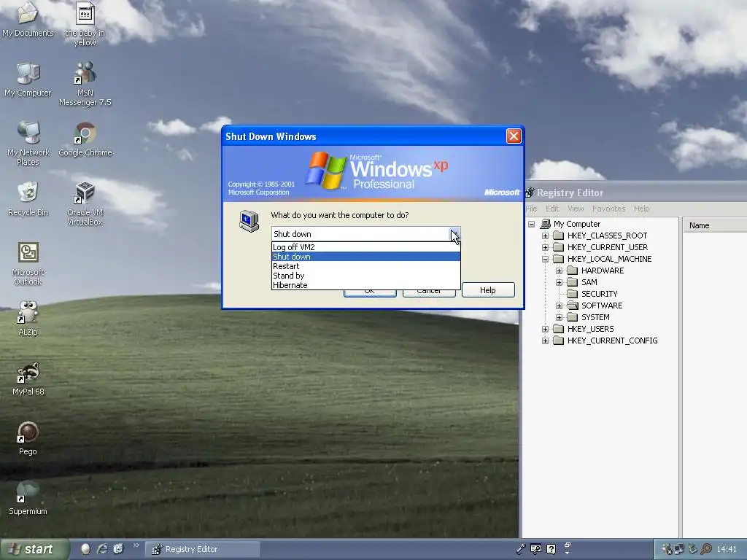The width and height of the screenshot is (747, 560).
Task: Click the third quick launch icon
Action: [118, 549]
